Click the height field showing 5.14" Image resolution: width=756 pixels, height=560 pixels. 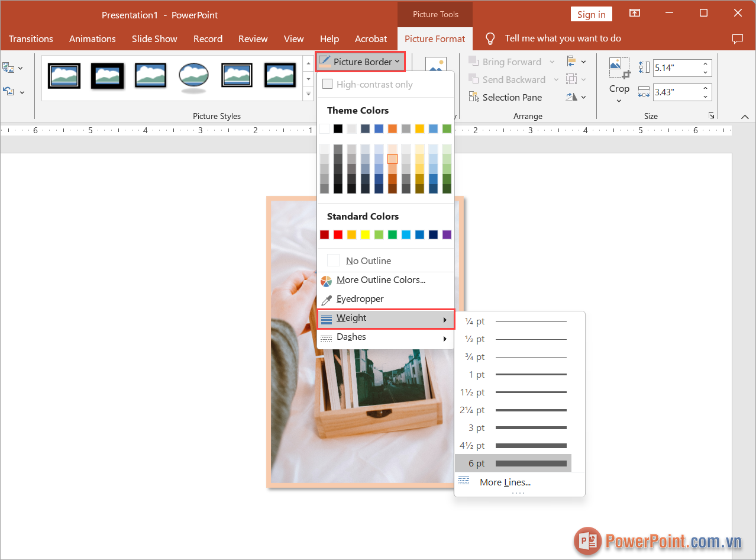click(x=677, y=68)
